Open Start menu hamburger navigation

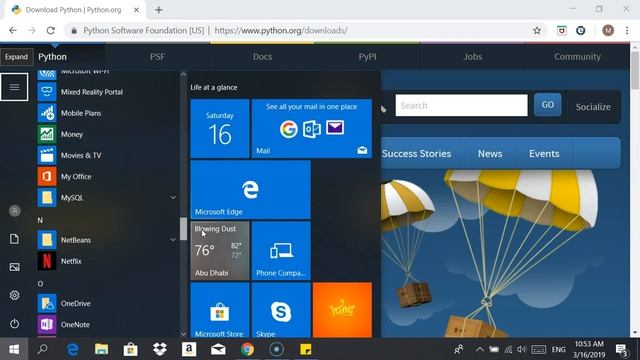(x=14, y=87)
